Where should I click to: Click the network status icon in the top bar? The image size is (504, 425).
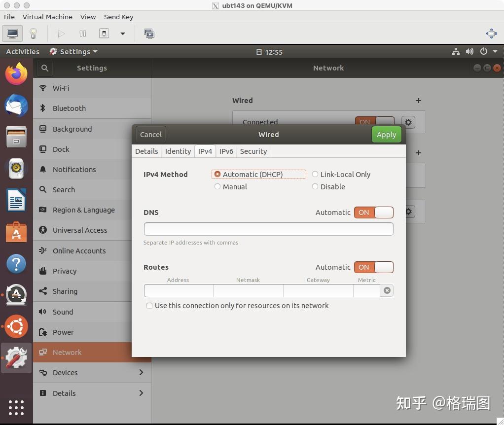coord(455,51)
